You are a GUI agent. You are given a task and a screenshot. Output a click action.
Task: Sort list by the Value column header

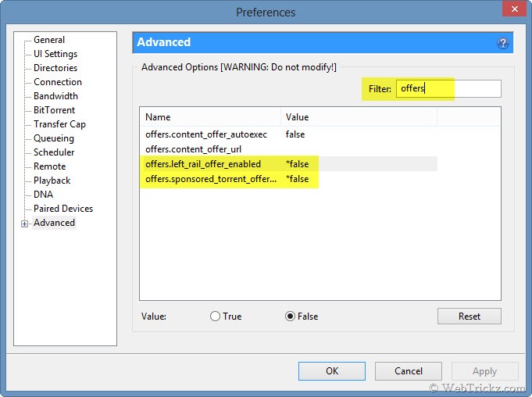pos(359,117)
